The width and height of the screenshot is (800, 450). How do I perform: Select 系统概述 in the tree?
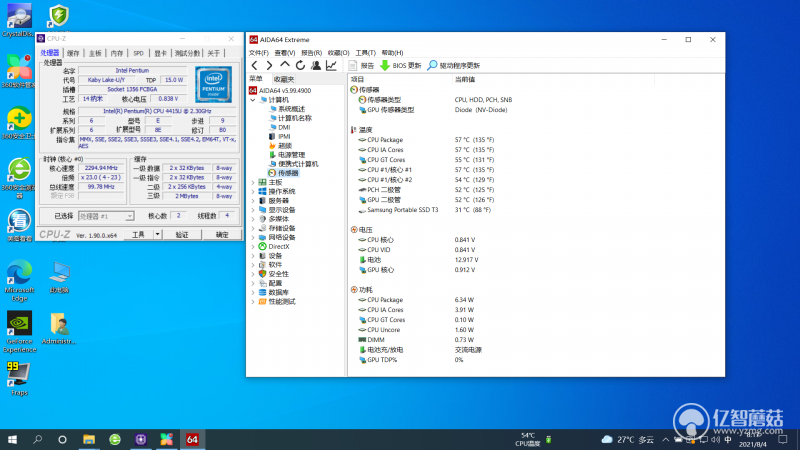point(291,109)
